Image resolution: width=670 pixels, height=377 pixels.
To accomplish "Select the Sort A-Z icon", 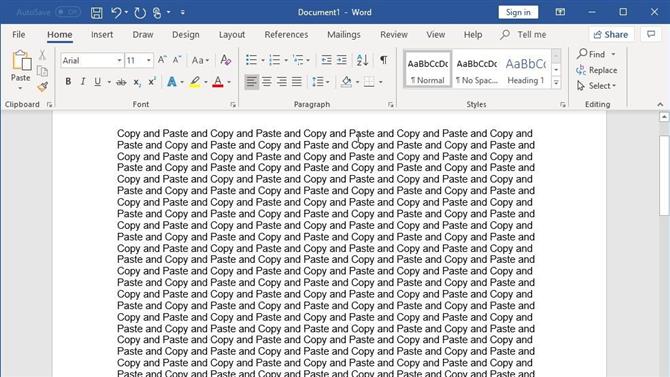I will coord(362,60).
